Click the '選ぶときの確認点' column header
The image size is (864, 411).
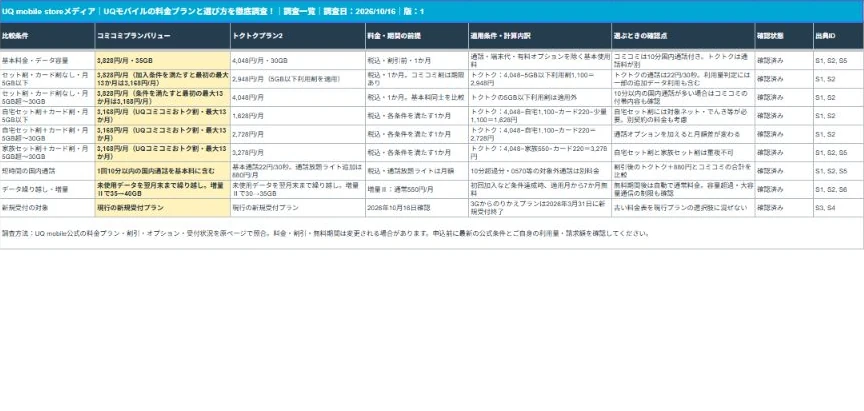click(683, 36)
